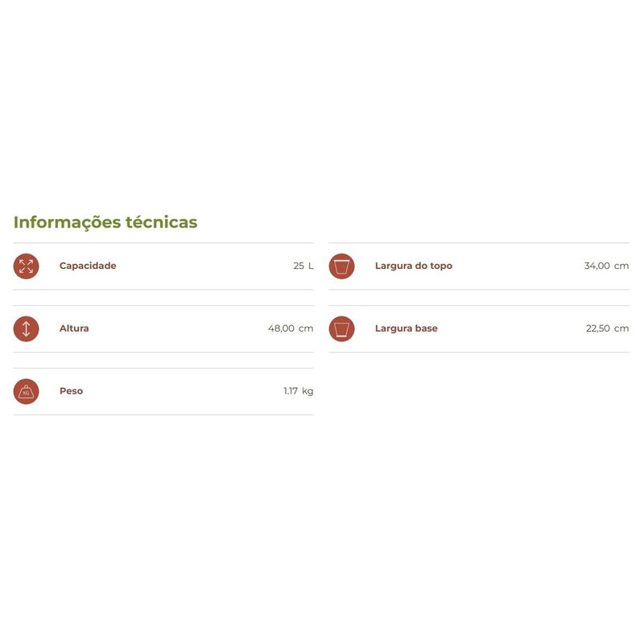
Task: Click the Capacidade expand-arrows icon
Action: tap(26, 266)
